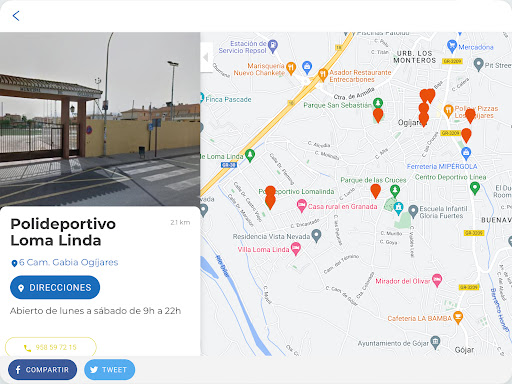Screen dimensions: 512x384
Task: Select Ferretería MIPÉRGOLA shopping bag pin
Action: click(x=466, y=153)
